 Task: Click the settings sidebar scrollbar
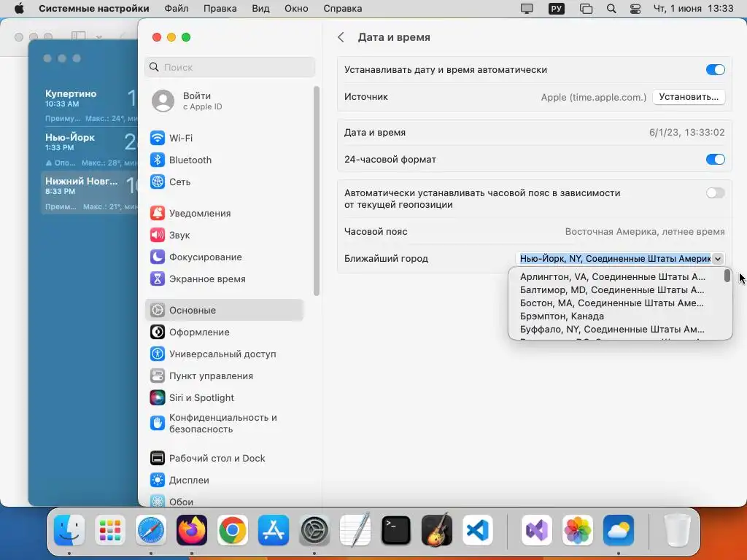(317, 190)
